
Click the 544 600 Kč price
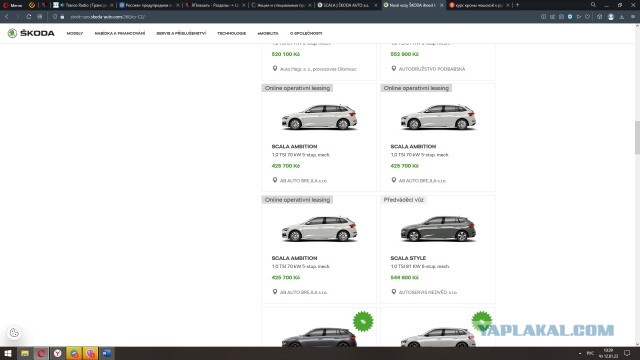[404, 278]
